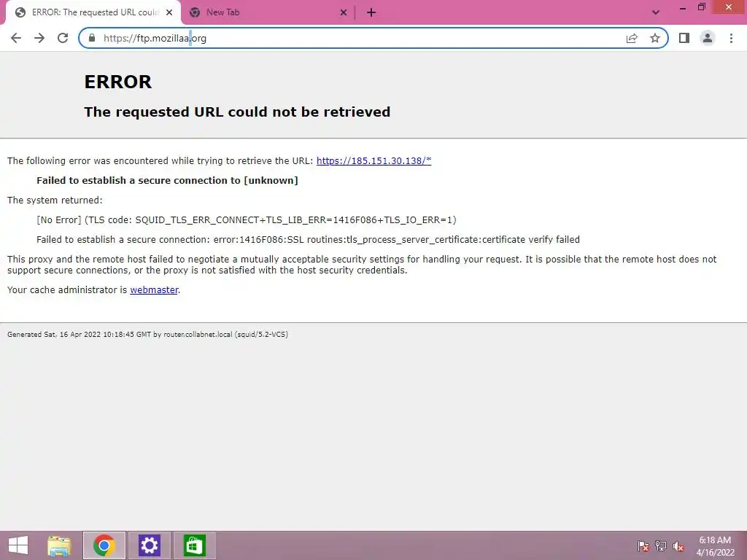Share this page from address bar
747x560 pixels.
click(632, 38)
